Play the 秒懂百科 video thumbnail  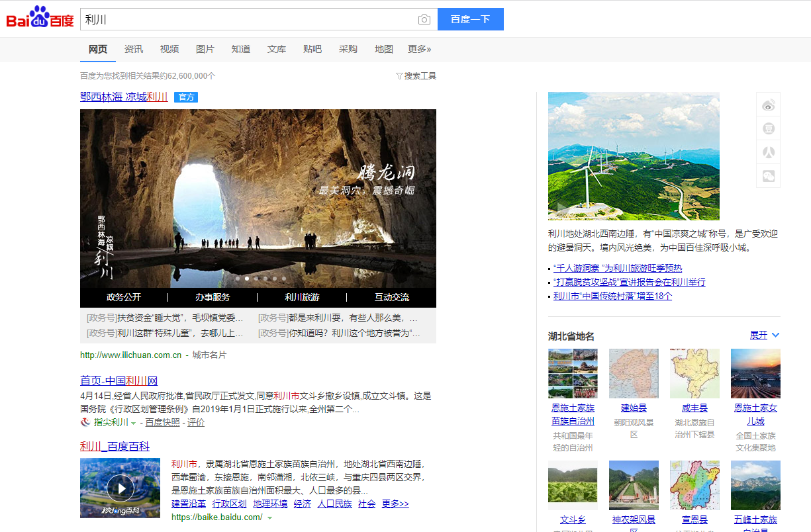coord(120,488)
